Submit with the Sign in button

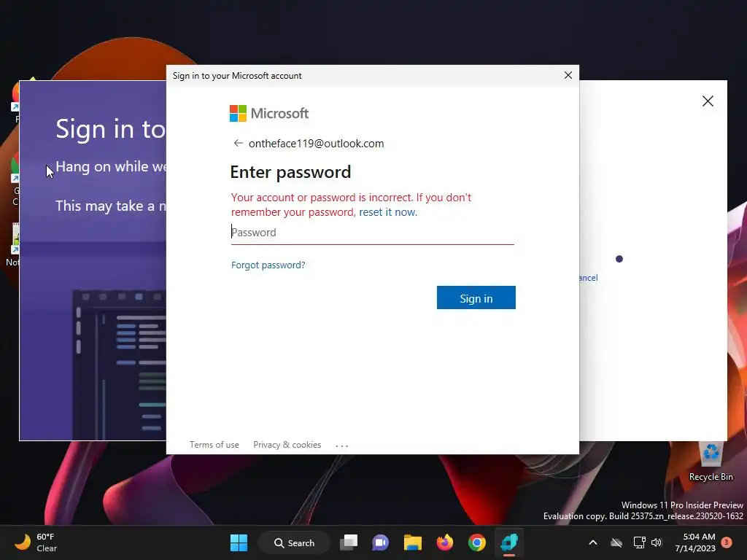pos(476,297)
